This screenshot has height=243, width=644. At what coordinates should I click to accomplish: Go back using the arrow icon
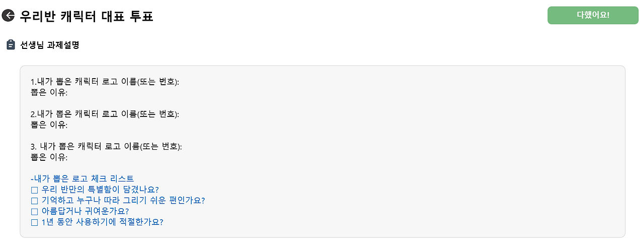click(9, 16)
